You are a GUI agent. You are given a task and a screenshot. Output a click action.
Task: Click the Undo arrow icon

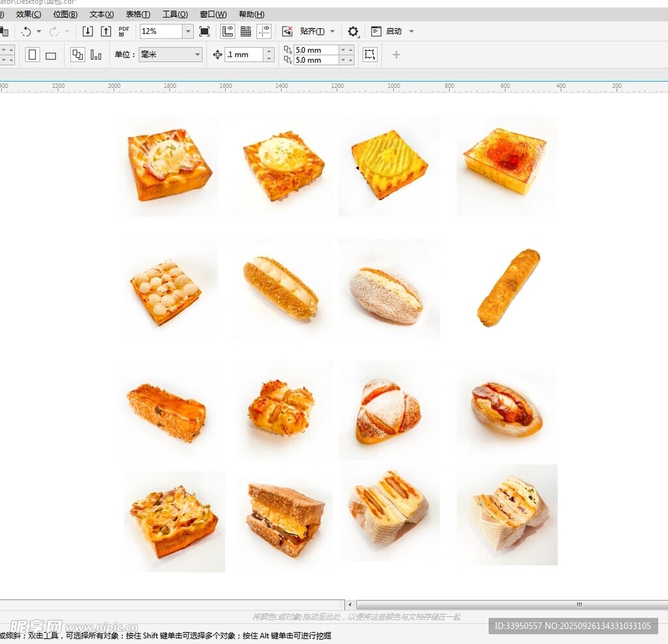pos(26,31)
